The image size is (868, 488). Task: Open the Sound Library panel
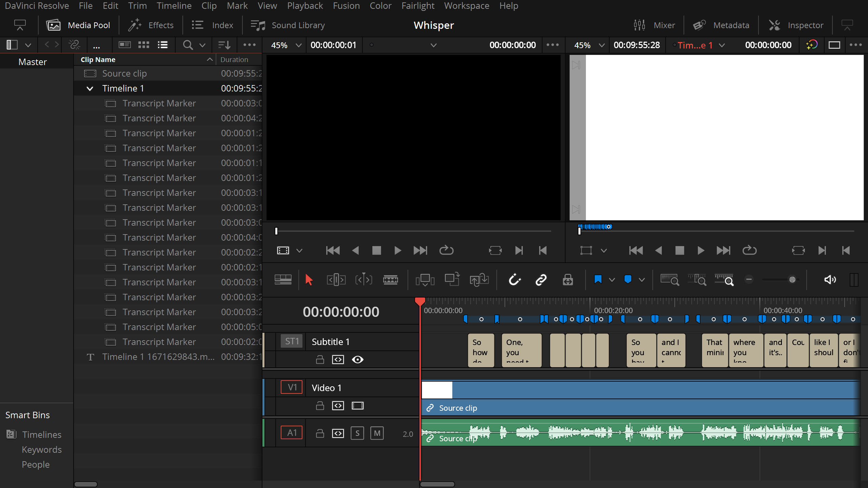[288, 25]
